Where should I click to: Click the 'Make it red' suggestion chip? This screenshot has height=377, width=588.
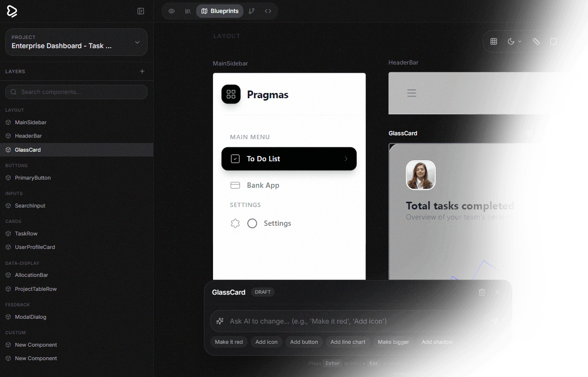pyautogui.click(x=228, y=342)
